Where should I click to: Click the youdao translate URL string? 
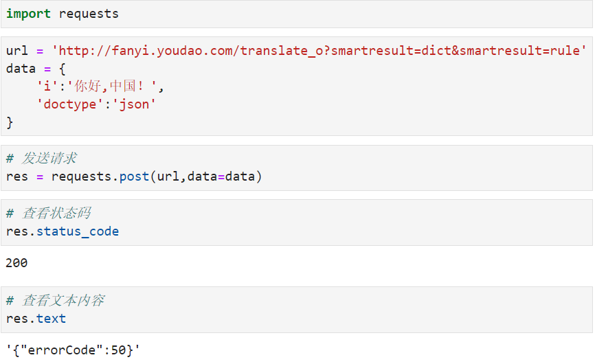[x=319, y=51]
